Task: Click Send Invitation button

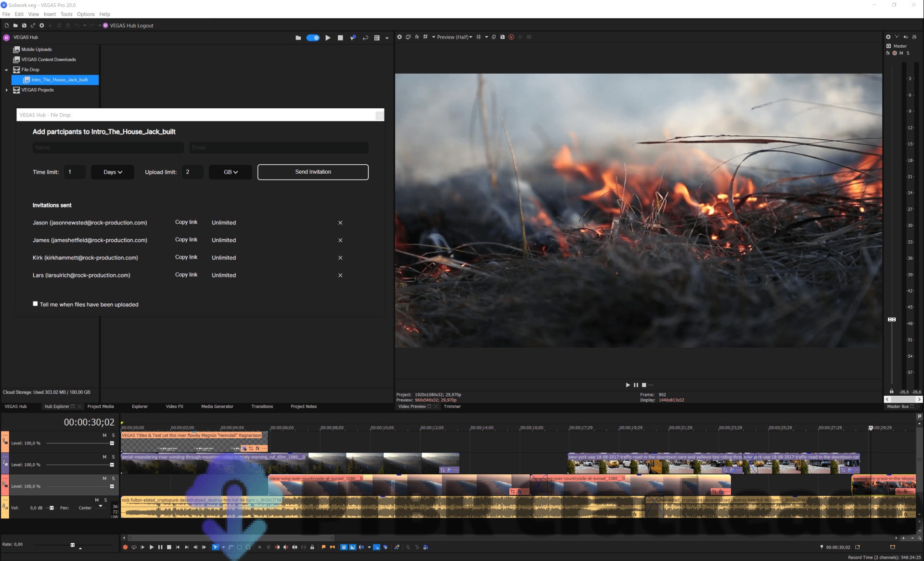Action: [313, 172]
